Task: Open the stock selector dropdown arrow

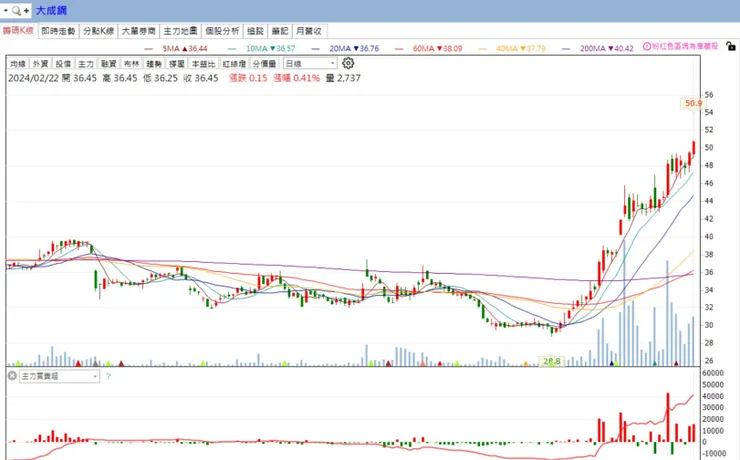Action: tap(6, 10)
